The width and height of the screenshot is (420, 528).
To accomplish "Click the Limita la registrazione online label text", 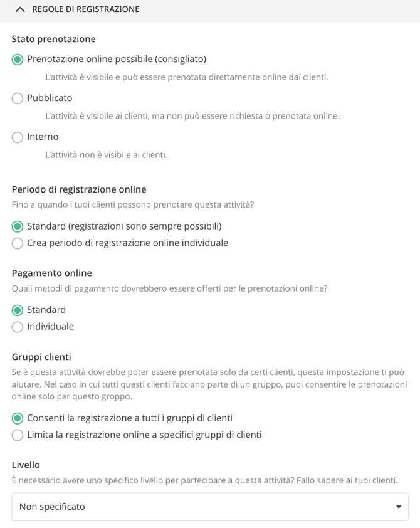I will [144, 435].
